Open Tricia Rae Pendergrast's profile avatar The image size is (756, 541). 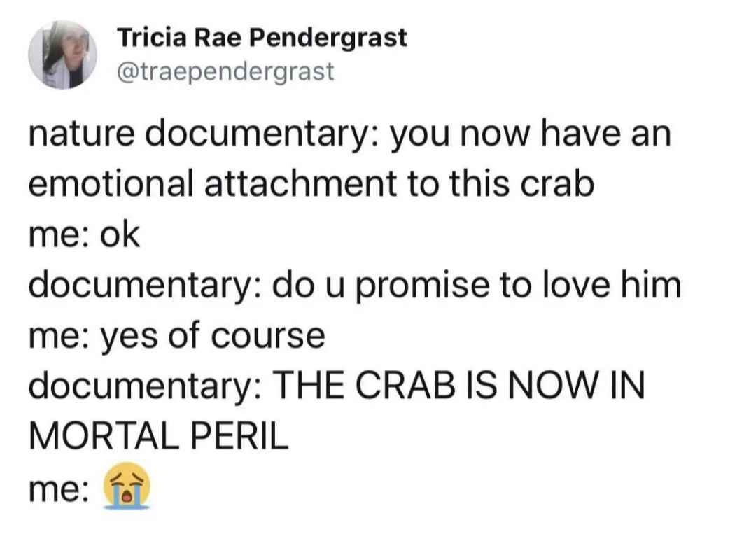coord(63,55)
